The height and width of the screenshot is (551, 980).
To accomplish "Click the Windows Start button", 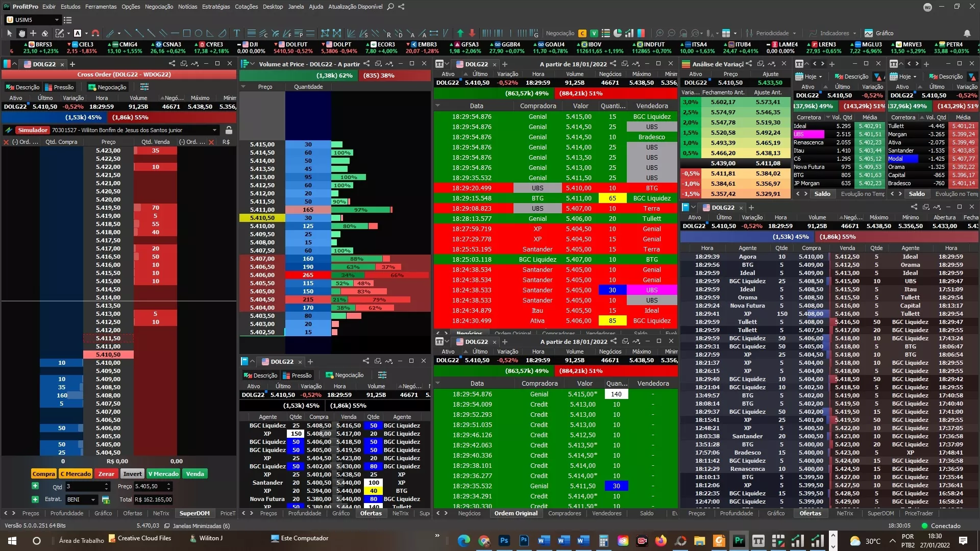I will click(x=12, y=541).
